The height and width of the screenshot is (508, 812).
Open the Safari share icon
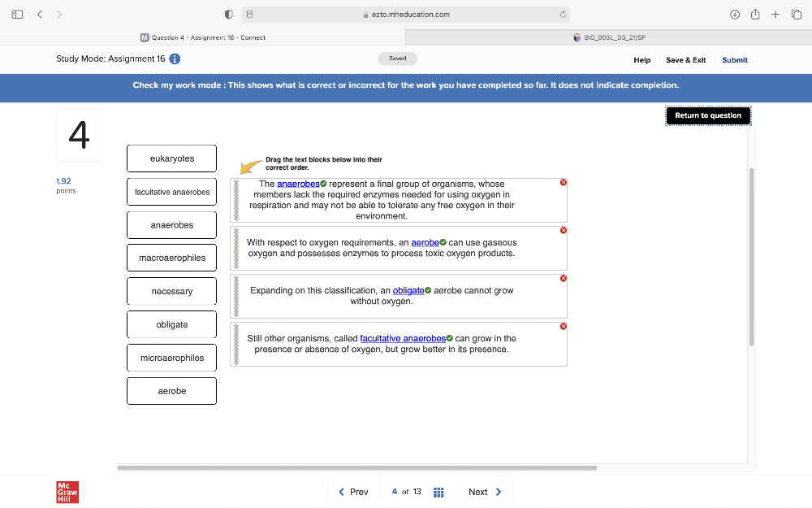click(x=757, y=14)
